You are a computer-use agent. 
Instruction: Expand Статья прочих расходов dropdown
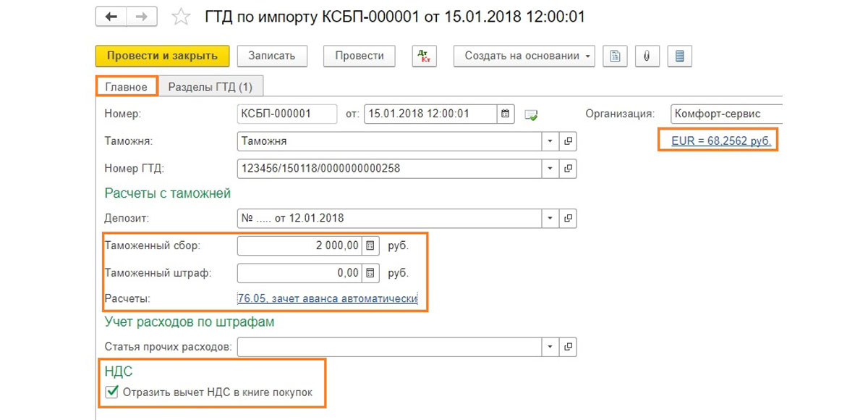pyautogui.click(x=550, y=347)
